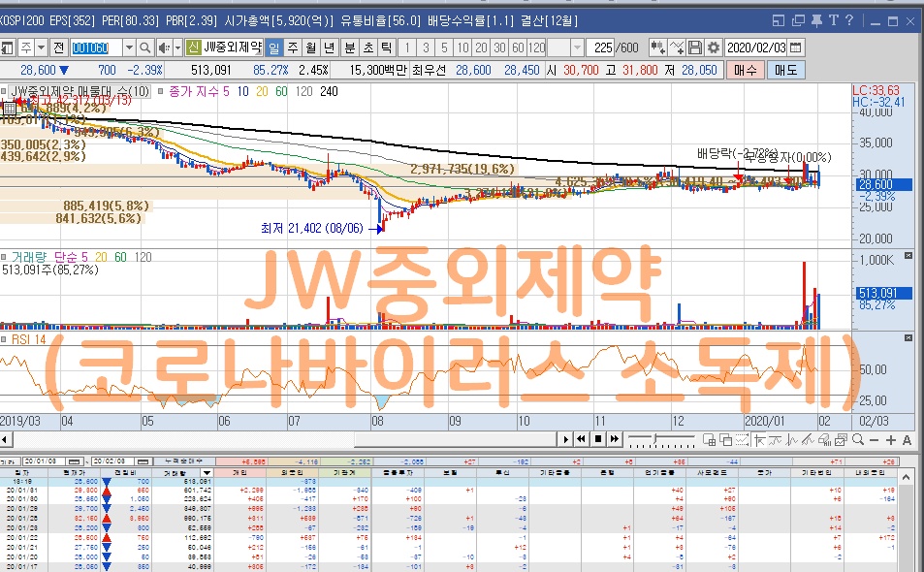Open the 거래량 column dropdown arrow in table
The height and width of the screenshot is (572, 924).
(x=207, y=473)
